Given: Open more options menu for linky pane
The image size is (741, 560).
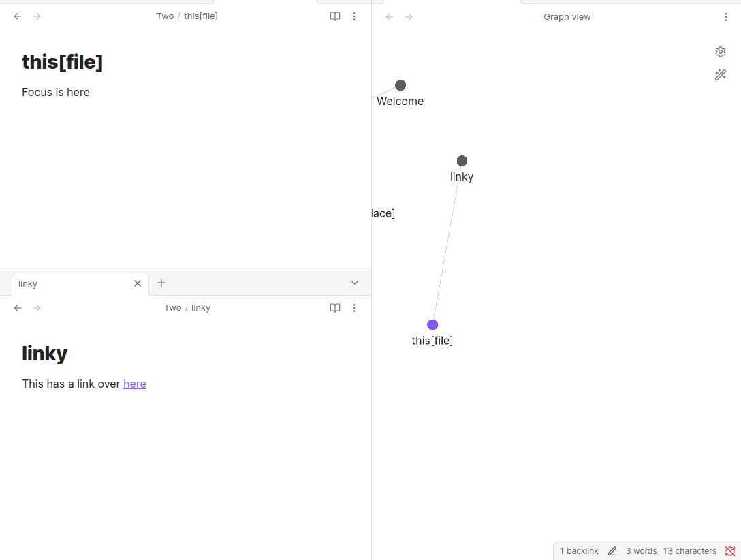Looking at the screenshot, I should [354, 308].
